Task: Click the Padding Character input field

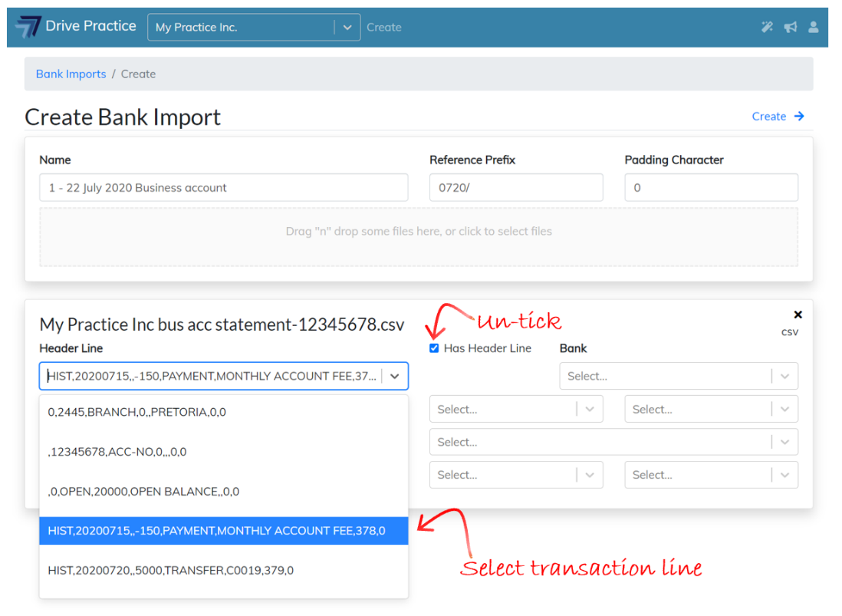Action: coord(711,188)
